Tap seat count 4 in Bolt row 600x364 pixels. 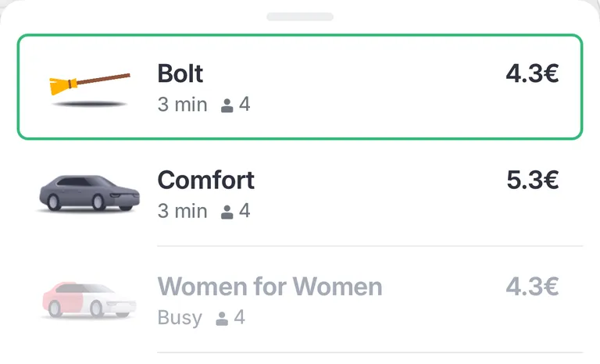tap(245, 105)
